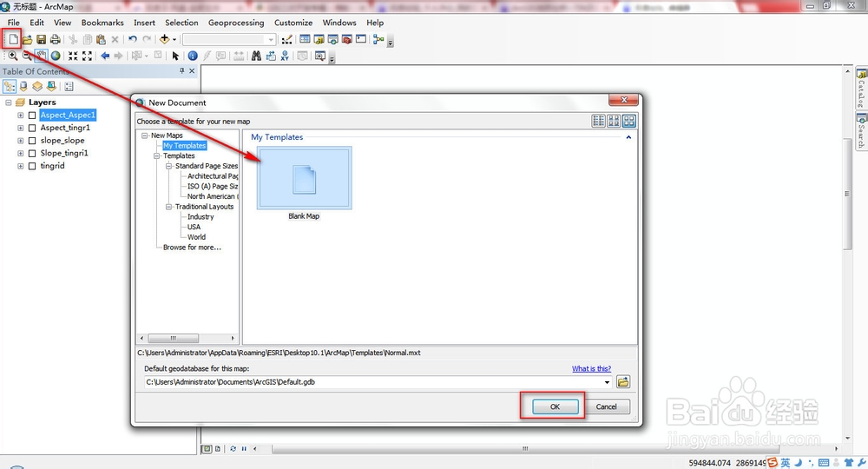Enable the slope_slope layer checkbox

pos(32,141)
